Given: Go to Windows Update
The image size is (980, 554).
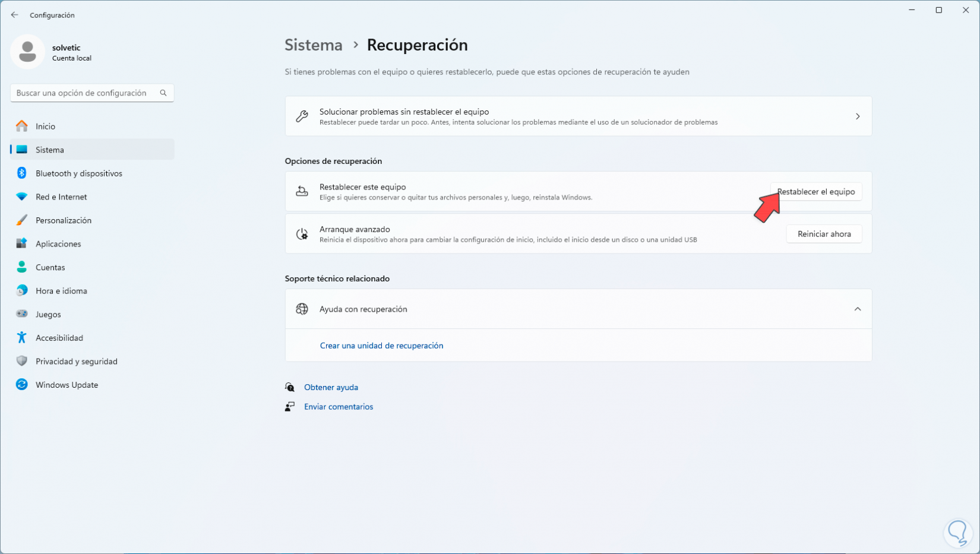Looking at the screenshot, I should tap(67, 384).
